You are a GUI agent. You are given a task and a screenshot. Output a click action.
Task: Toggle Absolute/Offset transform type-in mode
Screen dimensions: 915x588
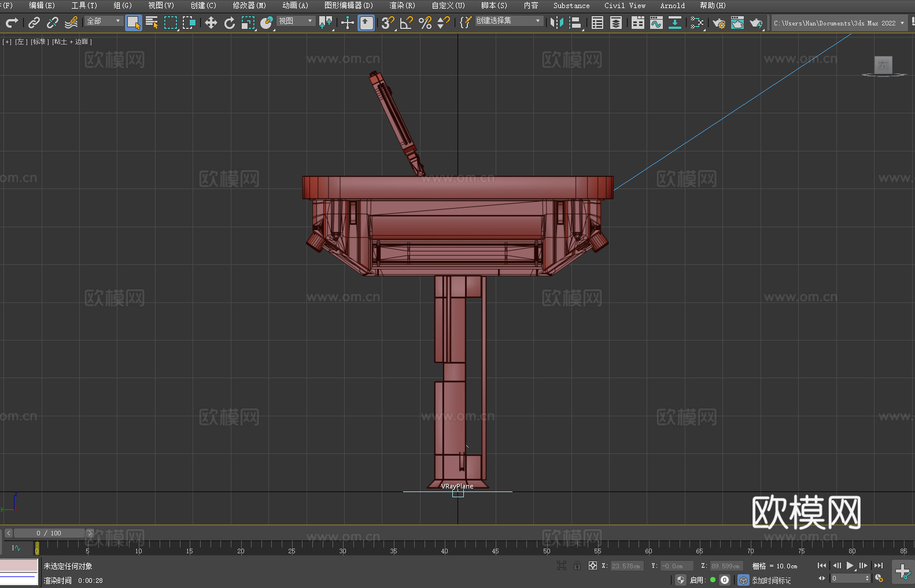(592, 565)
